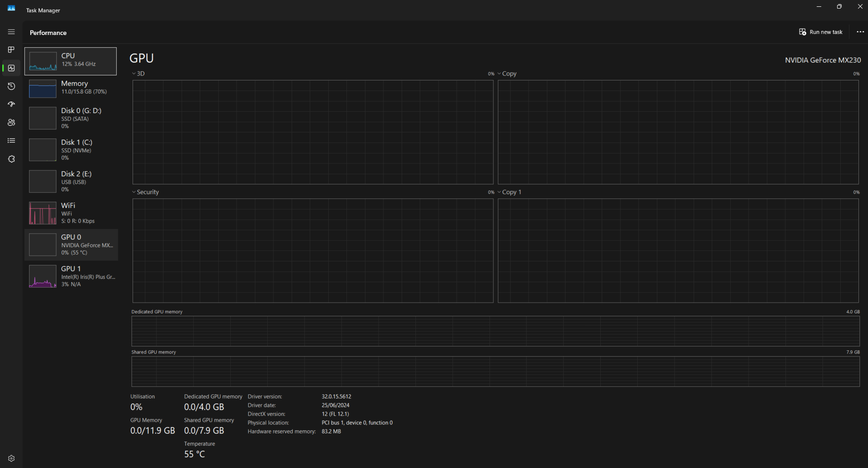Expand the 3D engine dropdown
This screenshot has height=468, width=868.
click(x=138, y=74)
